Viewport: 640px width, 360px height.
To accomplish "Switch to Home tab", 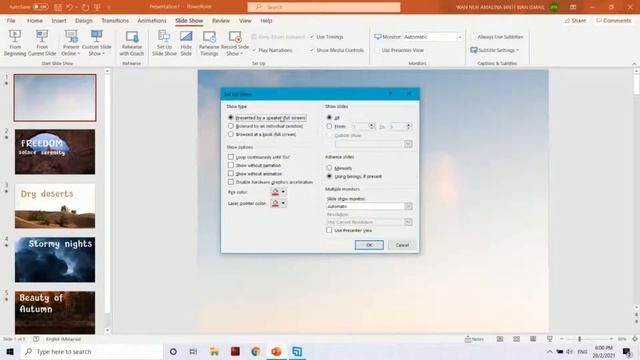I will tap(35, 20).
